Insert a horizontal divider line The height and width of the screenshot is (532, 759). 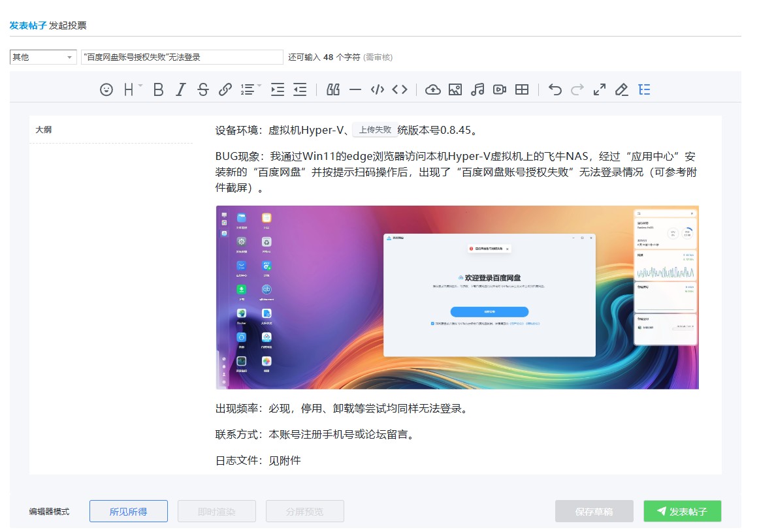pyautogui.click(x=355, y=89)
